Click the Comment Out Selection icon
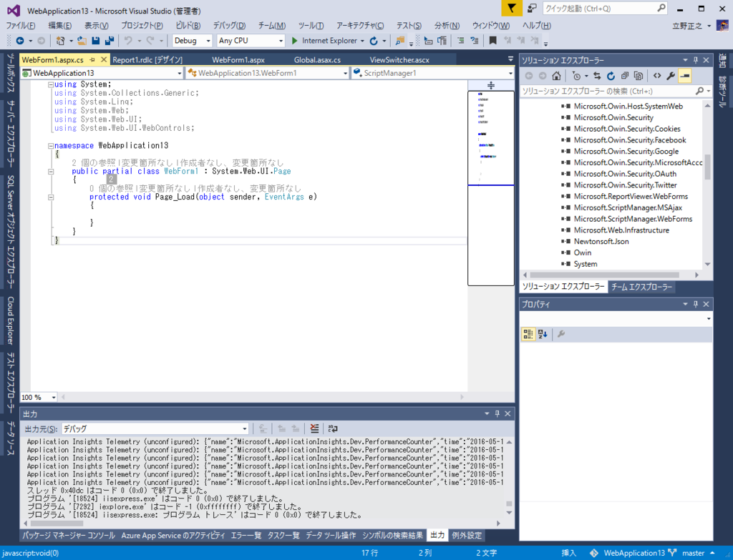This screenshot has width=733, height=560. (x=460, y=41)
